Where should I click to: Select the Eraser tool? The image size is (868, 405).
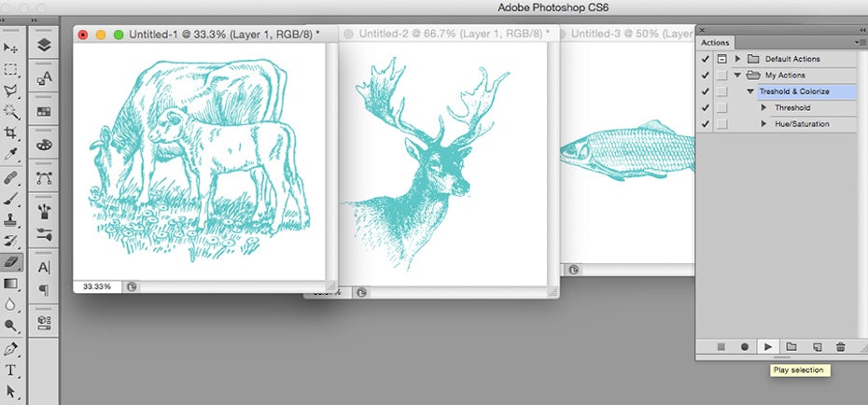(x=11, y=263)
